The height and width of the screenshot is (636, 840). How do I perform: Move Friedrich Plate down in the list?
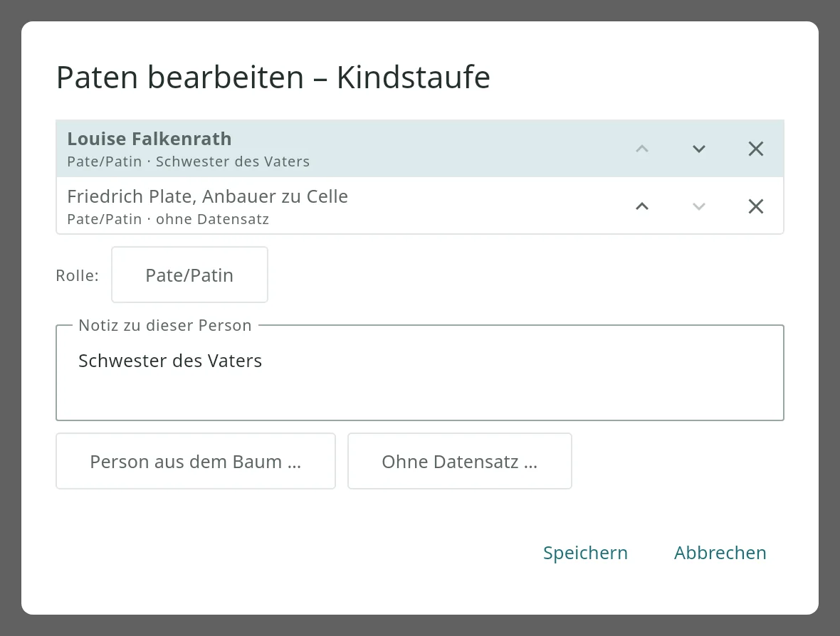pos(698,206)
